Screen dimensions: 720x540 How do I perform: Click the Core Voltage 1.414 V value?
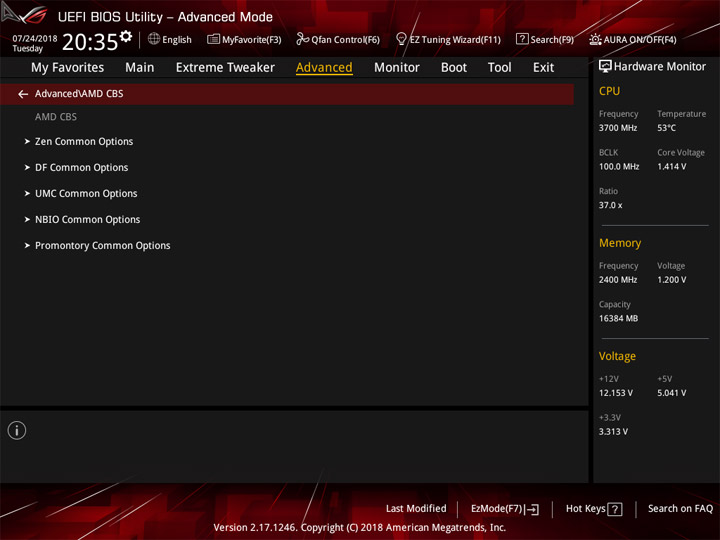pos(671,167)
